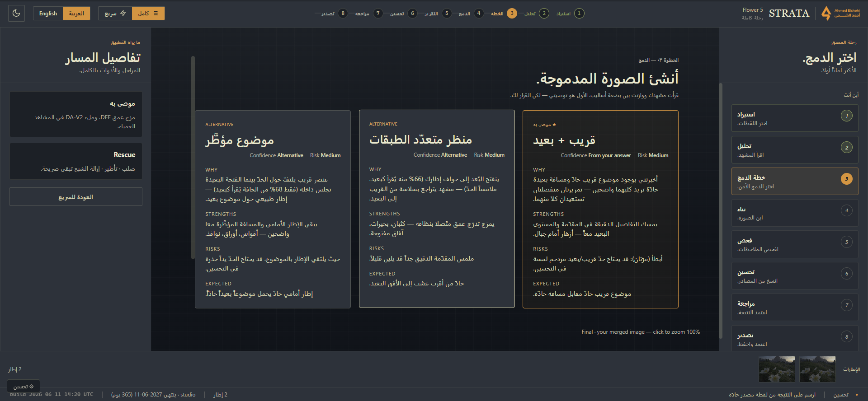Open sidebar step تصدير

tap(795, 339)
